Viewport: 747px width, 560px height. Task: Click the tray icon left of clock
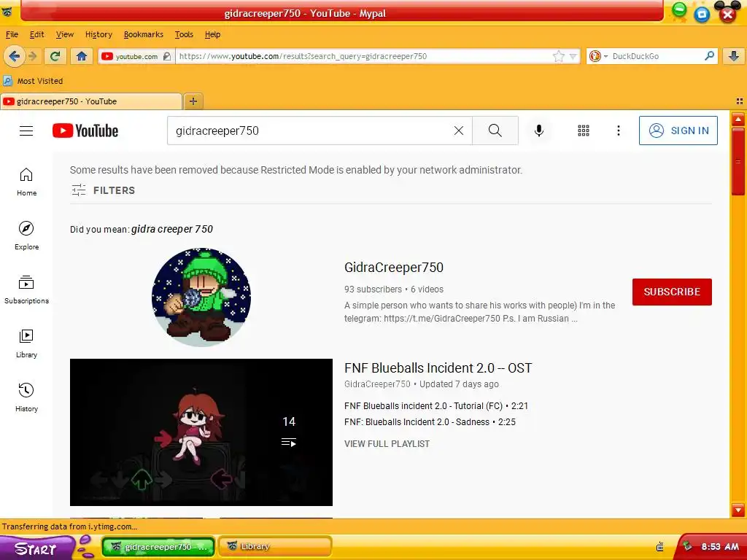click(687, 546)
